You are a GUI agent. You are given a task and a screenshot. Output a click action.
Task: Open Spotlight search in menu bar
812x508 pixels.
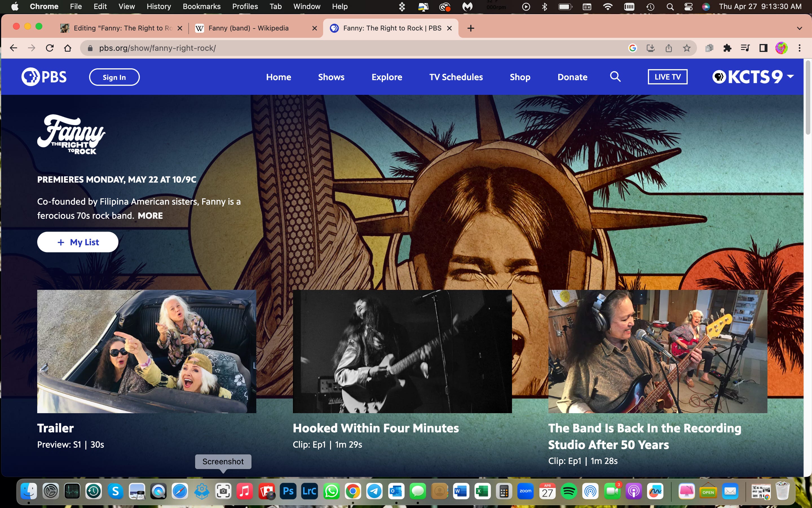(x=670, y=6)
